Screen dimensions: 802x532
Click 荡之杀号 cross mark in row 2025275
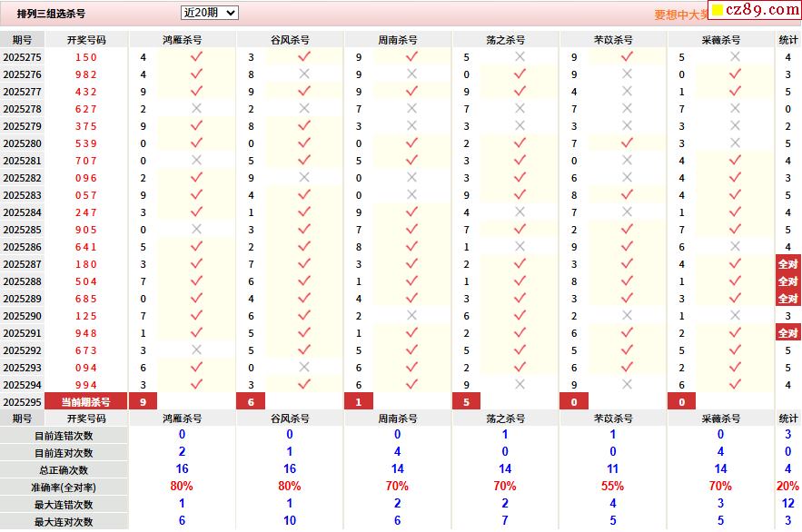520,56
